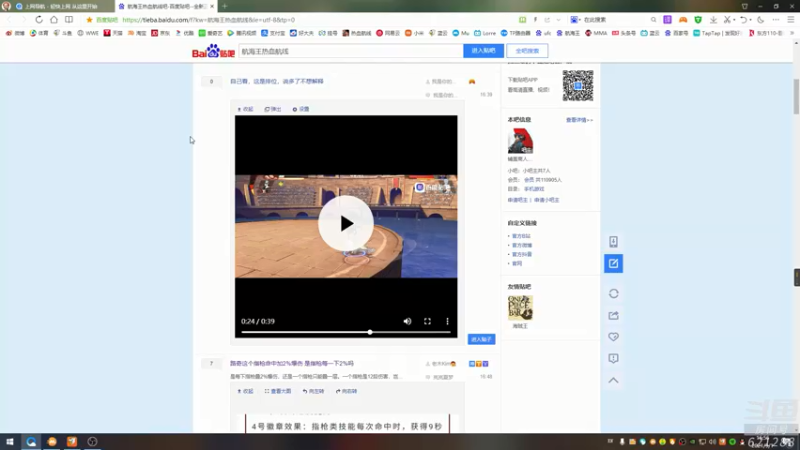Screen dimensions: 800x450
Task: Open video 设置 settings above the player
Action: click(301, 109)
